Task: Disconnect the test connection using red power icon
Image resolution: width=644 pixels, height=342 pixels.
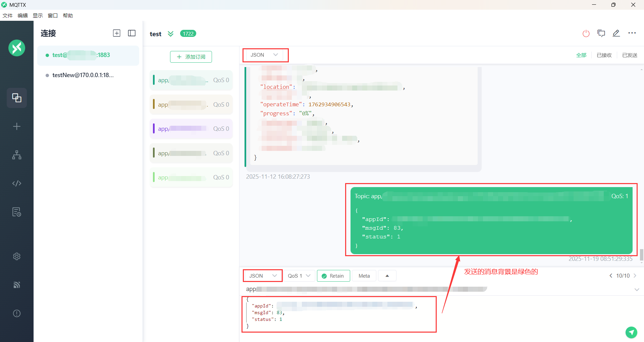Action: click(586, 34)
